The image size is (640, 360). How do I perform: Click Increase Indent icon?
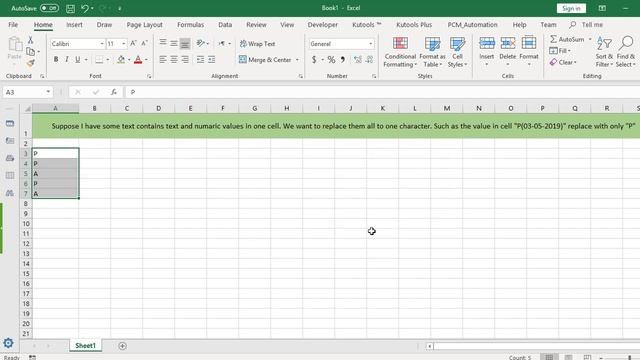211,60
